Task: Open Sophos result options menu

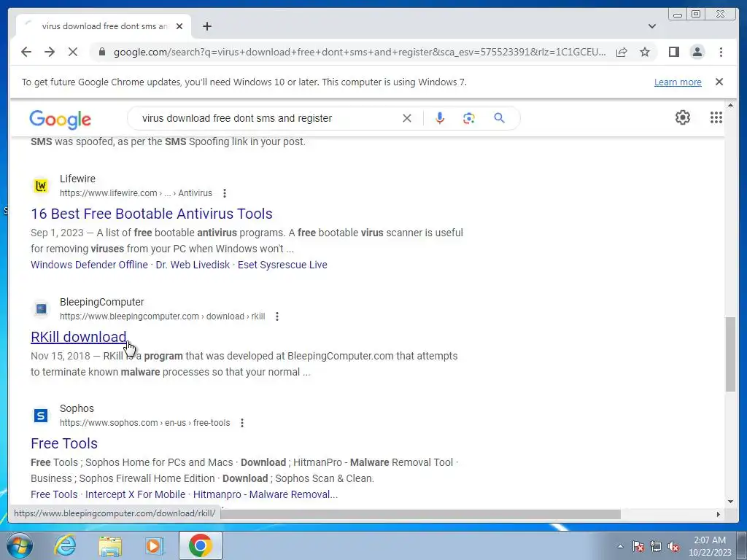Action: point(242,423)
